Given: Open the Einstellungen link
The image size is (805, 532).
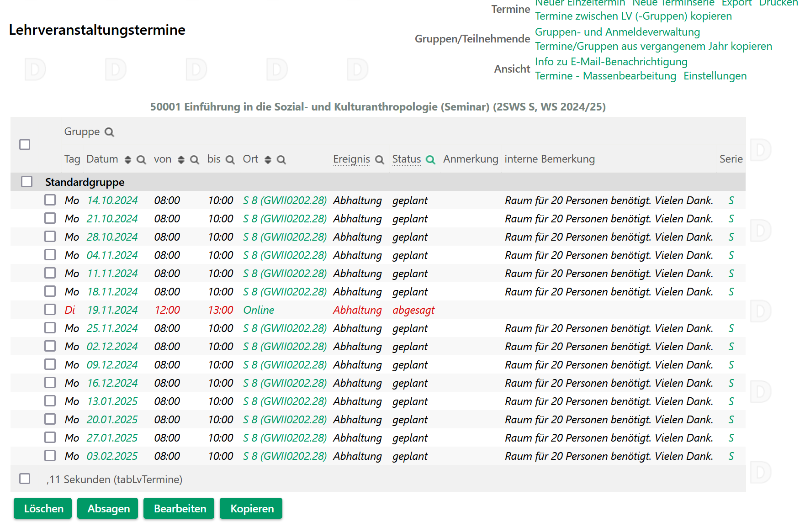Looking at the screenshot, I should click(715, 76).
